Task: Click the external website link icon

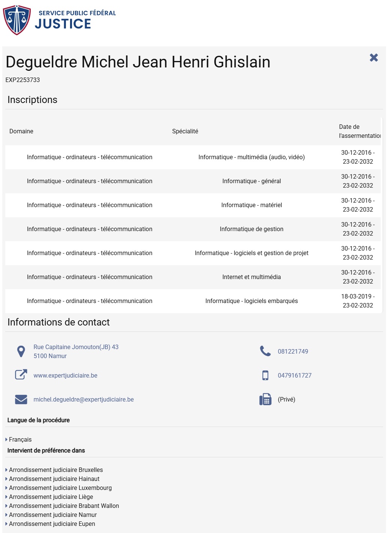Action: 21,375
